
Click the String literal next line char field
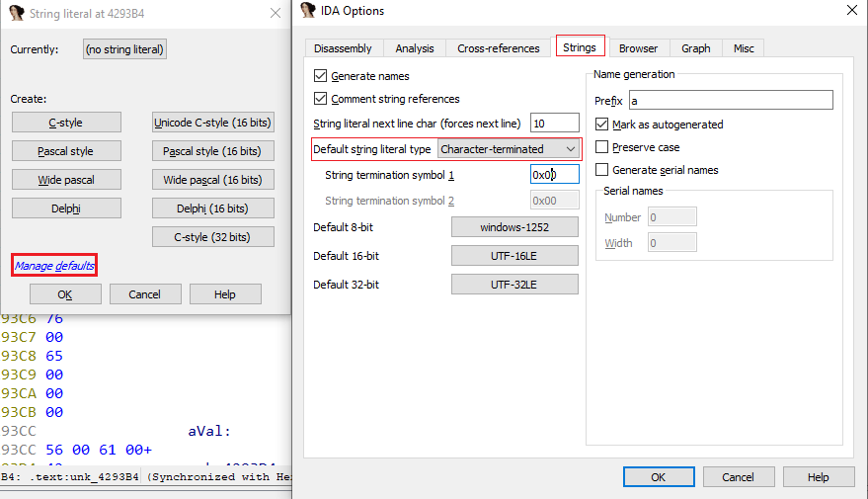[x=555, y=123]
